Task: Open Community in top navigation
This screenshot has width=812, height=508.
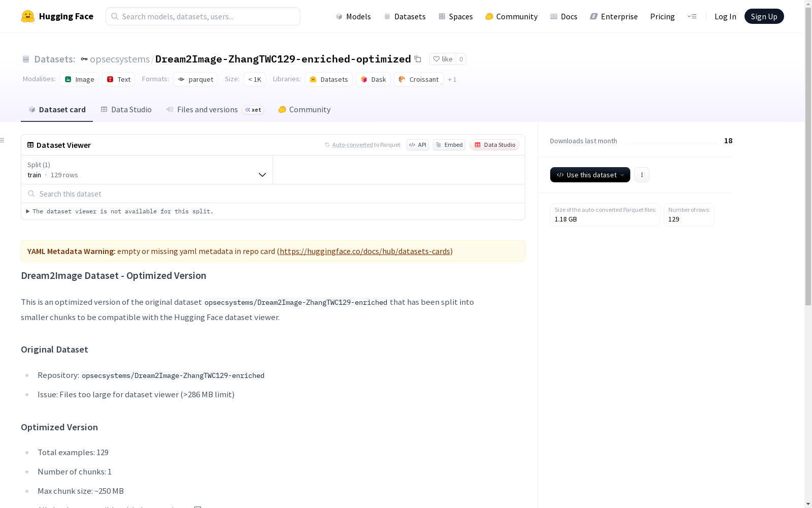Action: (512, 16)
